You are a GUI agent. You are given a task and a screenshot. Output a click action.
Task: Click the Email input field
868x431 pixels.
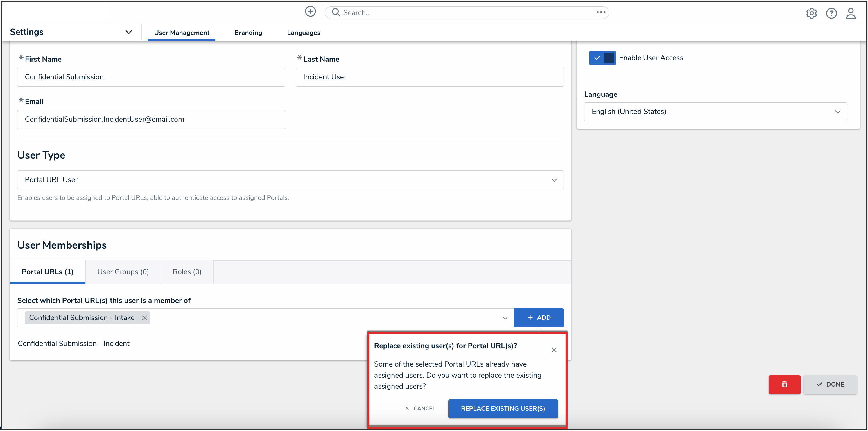coord(151,119)
